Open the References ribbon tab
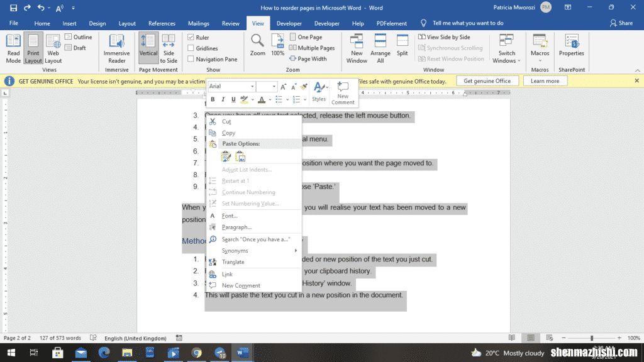 pos(162,23)
